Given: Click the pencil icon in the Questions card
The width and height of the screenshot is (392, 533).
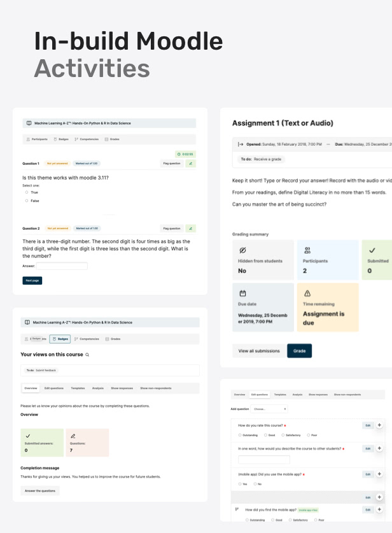Looking at the screenshot, I should click(x=73, y=436).
